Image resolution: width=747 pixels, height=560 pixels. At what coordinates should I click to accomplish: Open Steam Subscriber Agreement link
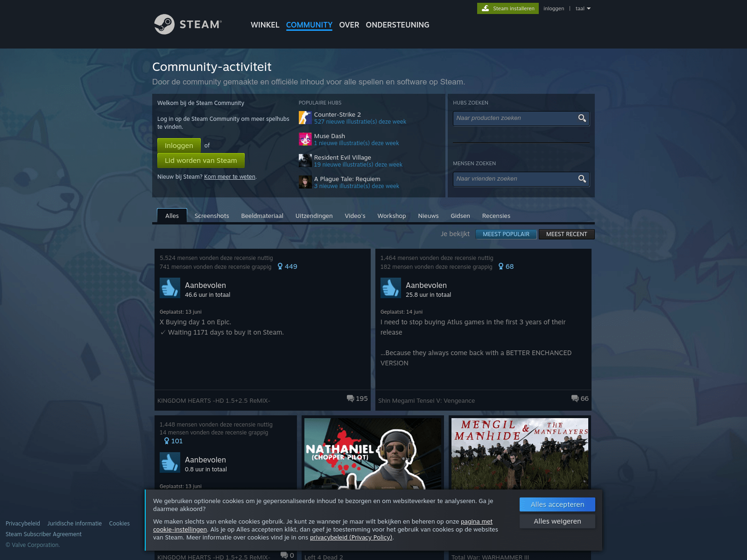click(43, 534)
